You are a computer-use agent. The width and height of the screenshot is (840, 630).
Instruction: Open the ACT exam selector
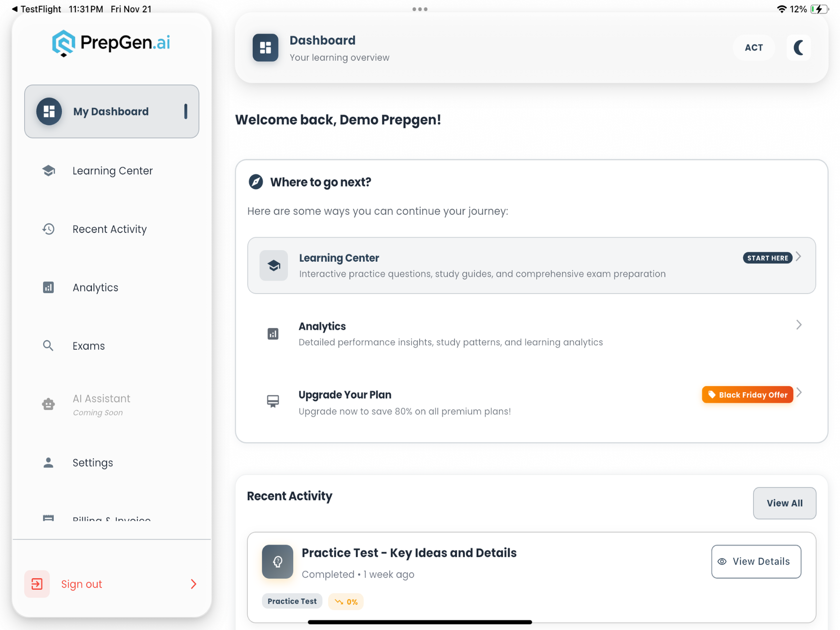point(754,48)
